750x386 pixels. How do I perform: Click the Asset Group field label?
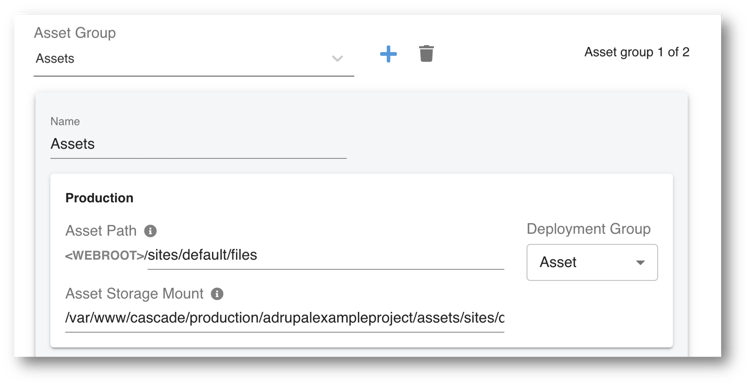(x=75, y=33)
